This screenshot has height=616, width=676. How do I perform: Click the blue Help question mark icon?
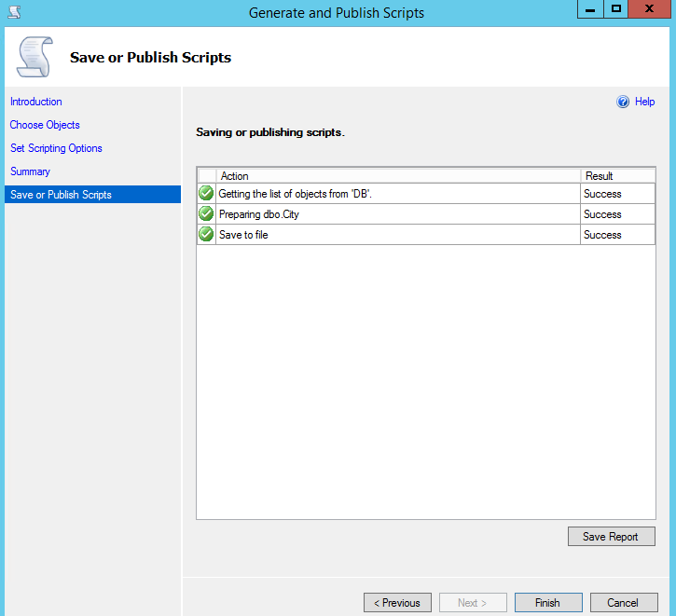[623, 102]
